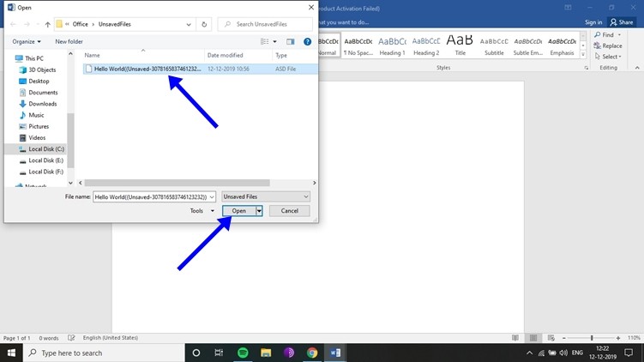Viewport: 644px width, 362px height.
Task: Switch to Print Layout view in Word
Action: pos(533,338)
